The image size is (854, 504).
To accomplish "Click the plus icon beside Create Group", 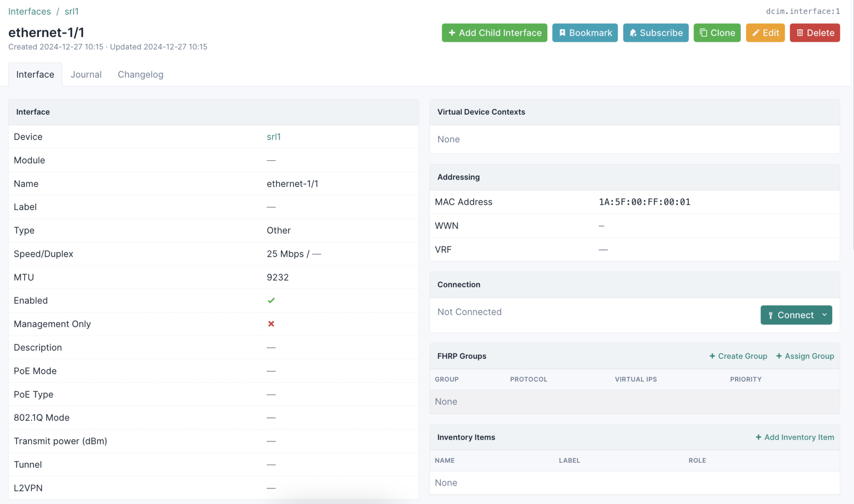I will [712, 356].
